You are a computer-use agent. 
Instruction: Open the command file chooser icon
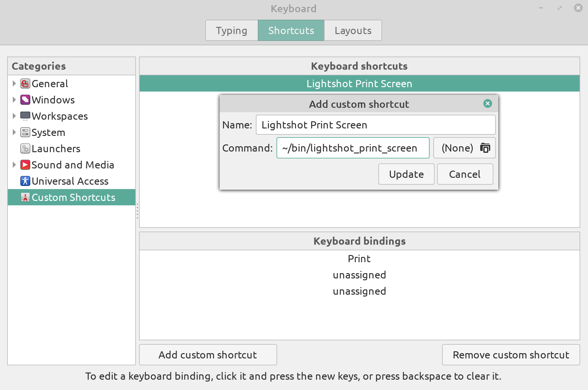[485, 148]
